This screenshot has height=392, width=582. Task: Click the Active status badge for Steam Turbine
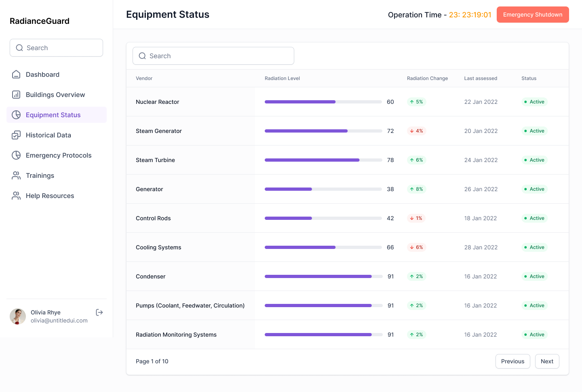coord(534,160)
